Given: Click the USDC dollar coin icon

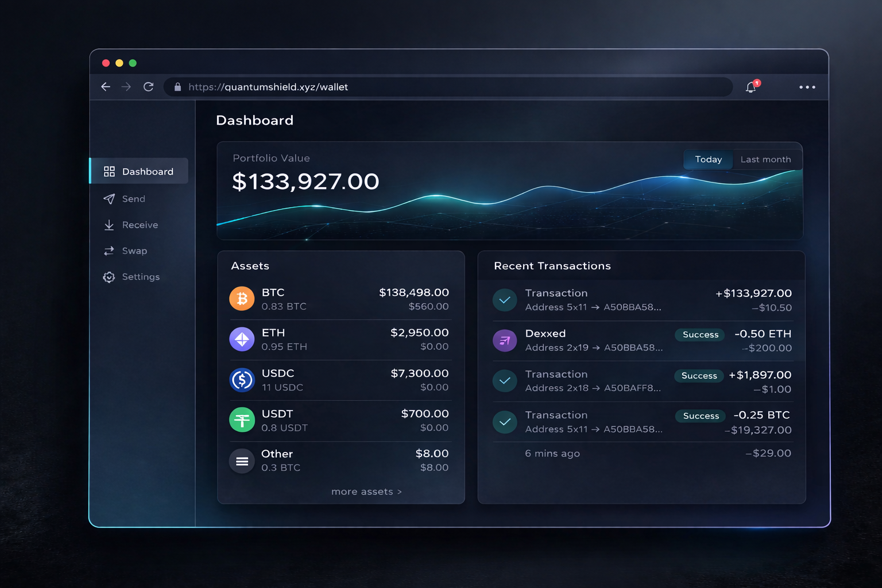Looking at the screenshot, I should [x=242, y=380].
